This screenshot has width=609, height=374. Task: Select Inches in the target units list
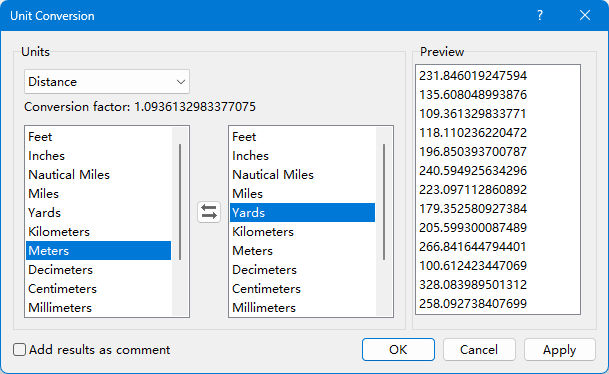click(x=303, y=156)
